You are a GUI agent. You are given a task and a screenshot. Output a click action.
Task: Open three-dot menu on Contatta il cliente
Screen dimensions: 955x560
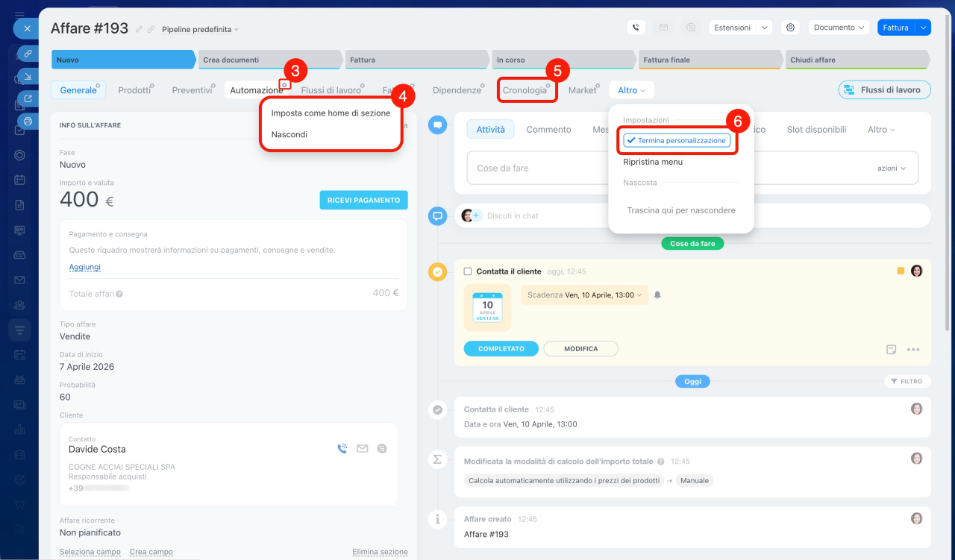(913, 349)
